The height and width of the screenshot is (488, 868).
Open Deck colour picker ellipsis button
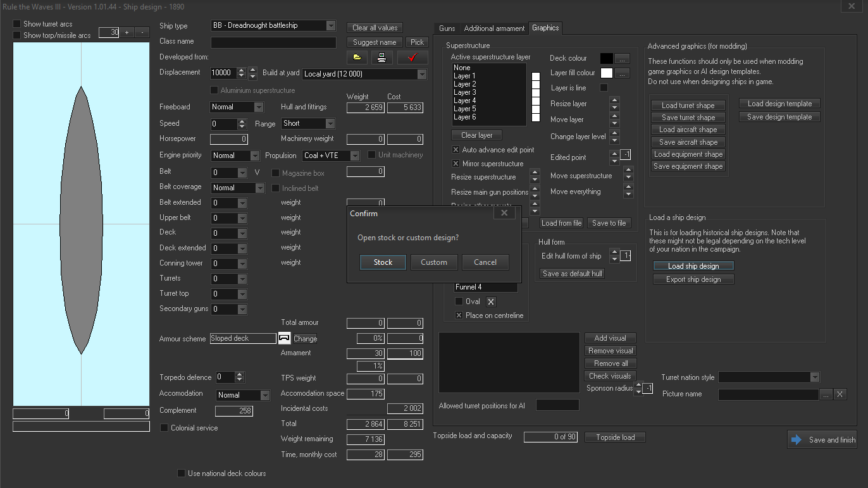click(622, 58)
